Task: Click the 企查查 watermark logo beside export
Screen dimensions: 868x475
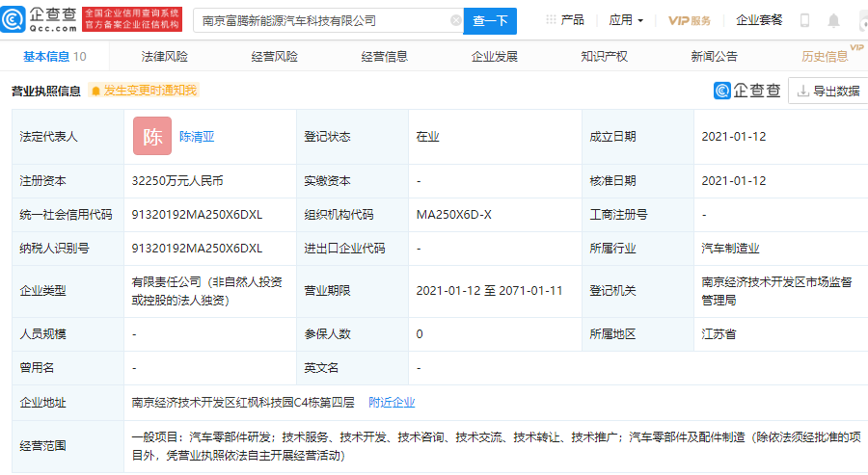Action: [x=747, y=91]
